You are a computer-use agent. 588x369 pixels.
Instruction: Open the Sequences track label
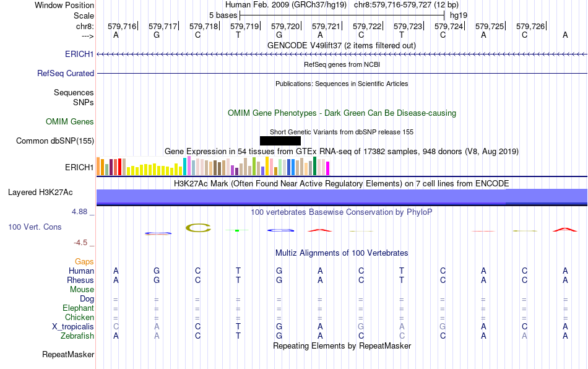click(74, 92)
